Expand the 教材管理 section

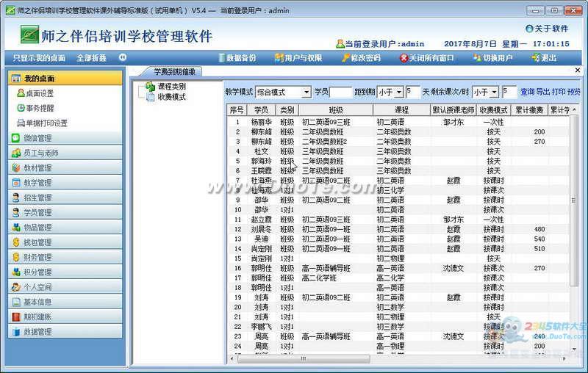pyautogui.click(x=65, y=167)
